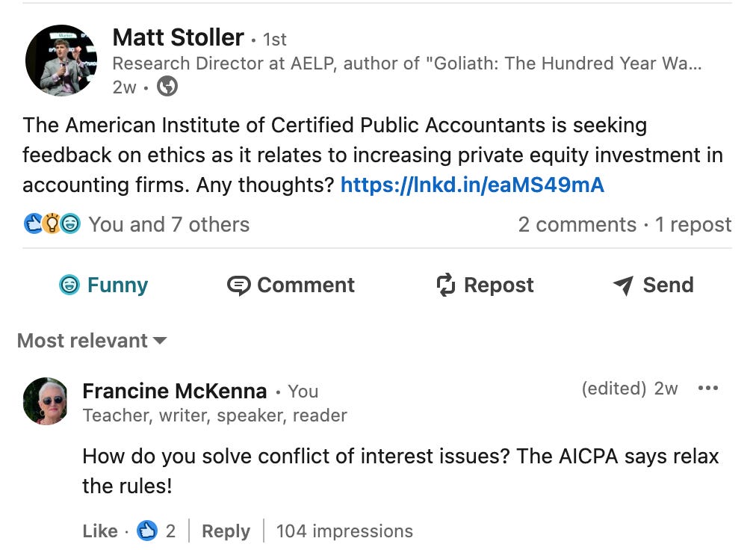The width and height of the screenshot is (756, 550).
Task: Open Francine McKenna's avatar photo
Action: (x=46, y=401)
